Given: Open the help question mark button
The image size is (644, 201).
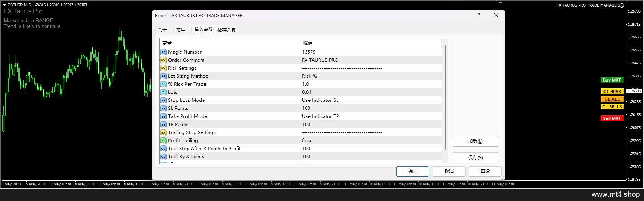Looking at the screenshot, I should [x=479, y=15].
